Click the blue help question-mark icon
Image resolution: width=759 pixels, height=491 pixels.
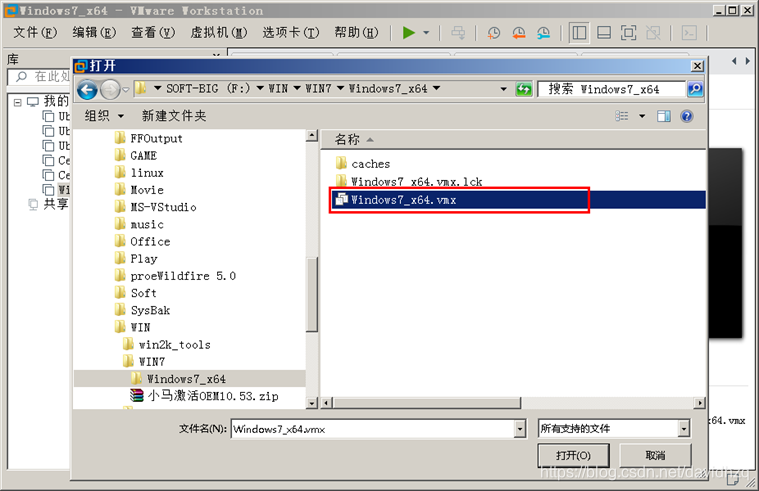point(687,116)
